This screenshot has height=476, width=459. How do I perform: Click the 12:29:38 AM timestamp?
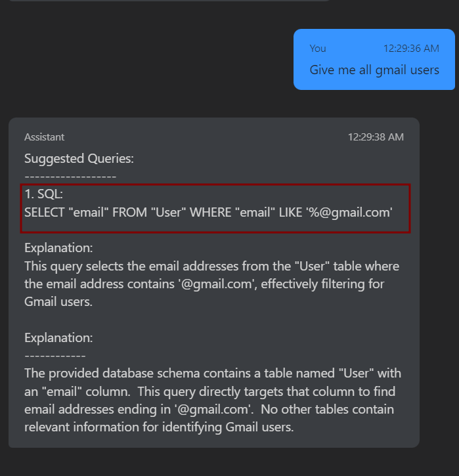tap(376, 137)
